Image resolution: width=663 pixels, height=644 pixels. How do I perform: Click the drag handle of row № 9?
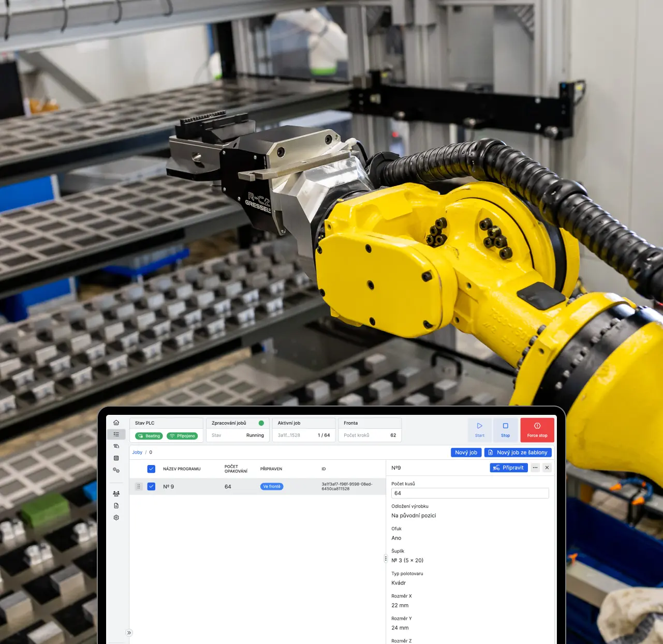[139, 487]
